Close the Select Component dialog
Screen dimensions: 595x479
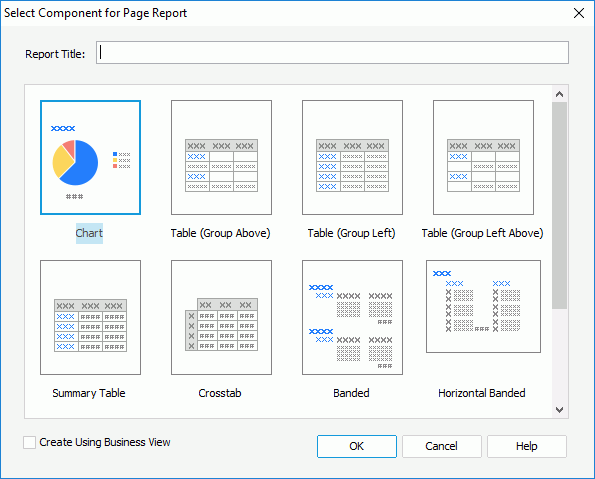[579, 13]
